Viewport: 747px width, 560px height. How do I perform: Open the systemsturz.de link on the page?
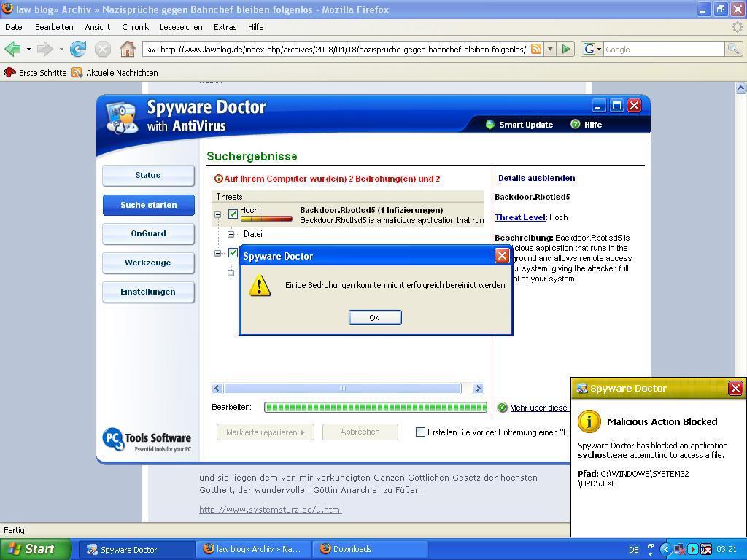tap(271, 510)
